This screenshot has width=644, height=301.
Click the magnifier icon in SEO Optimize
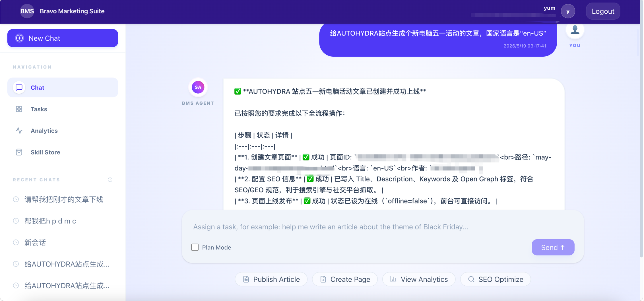(471, 279)
